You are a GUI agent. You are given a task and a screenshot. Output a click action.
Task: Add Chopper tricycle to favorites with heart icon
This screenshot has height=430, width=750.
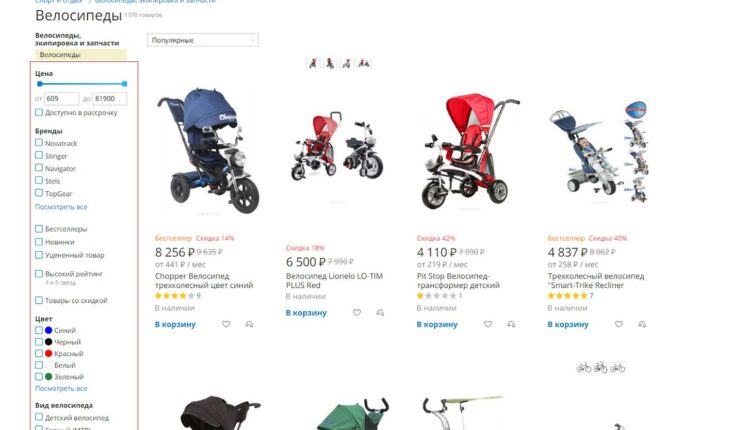[226, 324]
